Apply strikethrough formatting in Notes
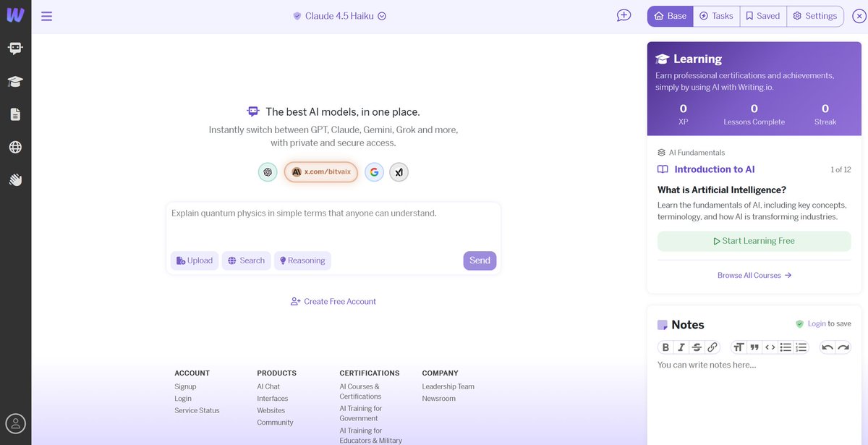 [697, 347]
